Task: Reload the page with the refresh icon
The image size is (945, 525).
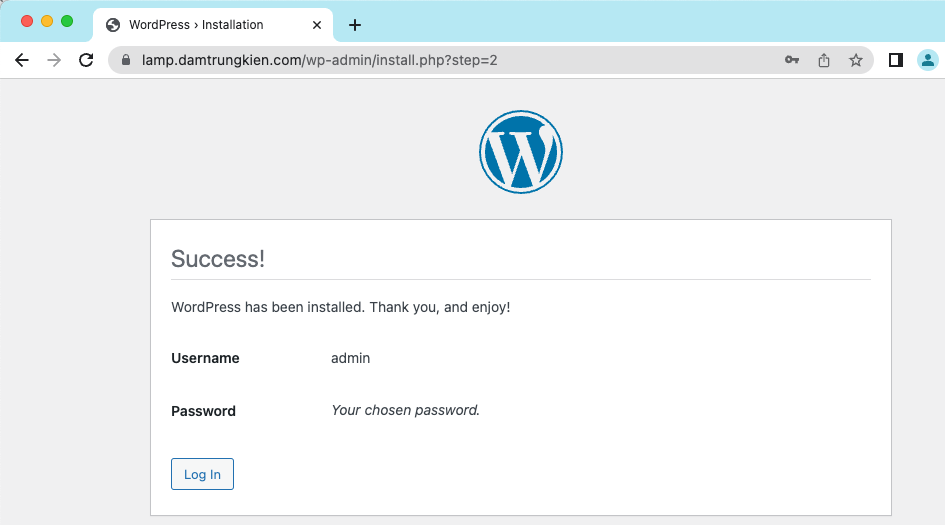Action: point(86,60)
